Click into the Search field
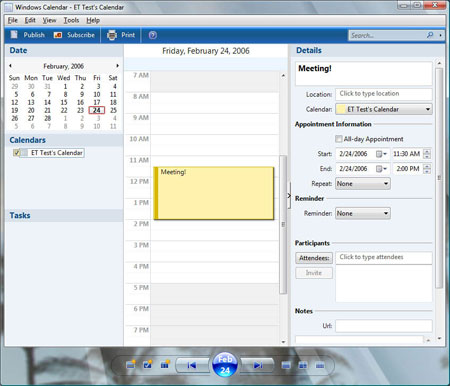The width and height of the screenshot is (450, 386). [387, 35]
